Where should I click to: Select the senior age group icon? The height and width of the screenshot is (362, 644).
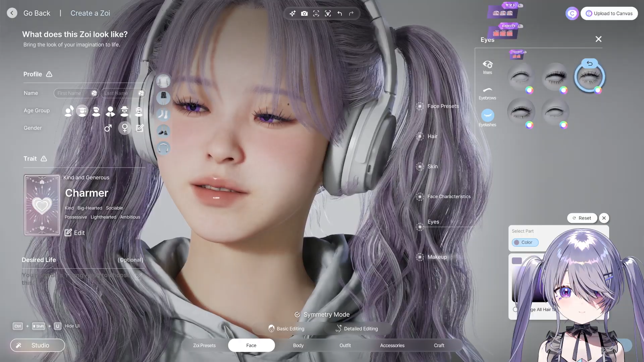tap(139, 111)
